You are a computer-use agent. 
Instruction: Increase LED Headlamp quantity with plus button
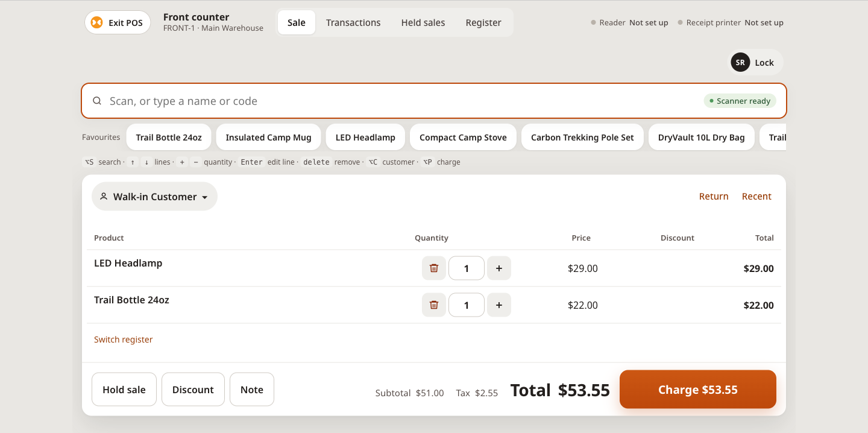499,268
